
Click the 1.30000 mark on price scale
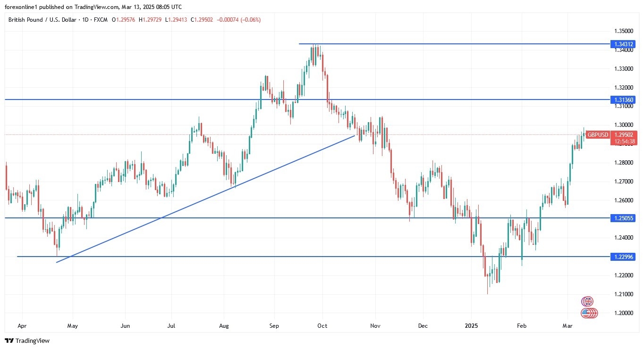click(x=623, y=125)
